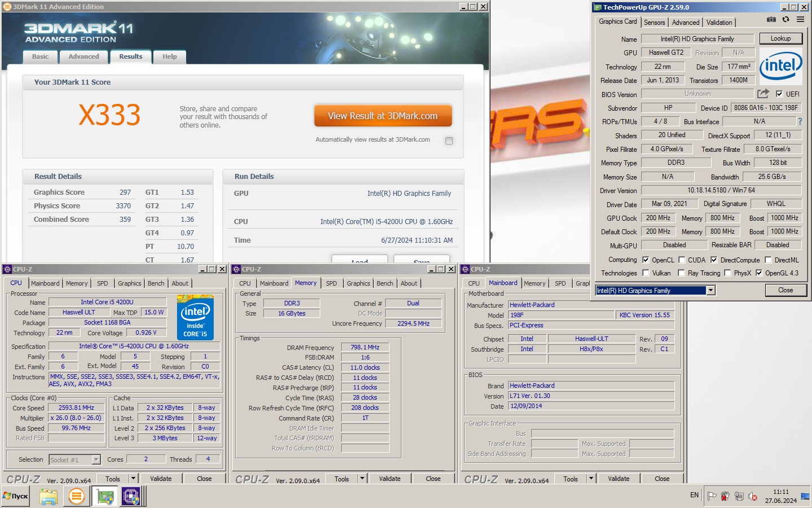Click the Action Center flag tray icon
The width and height of the screenshot is (812, 508).
712,496
